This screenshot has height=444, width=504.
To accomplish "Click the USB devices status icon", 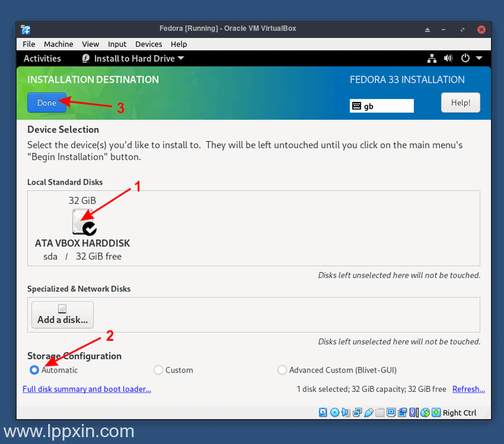I will click(368, 412).
